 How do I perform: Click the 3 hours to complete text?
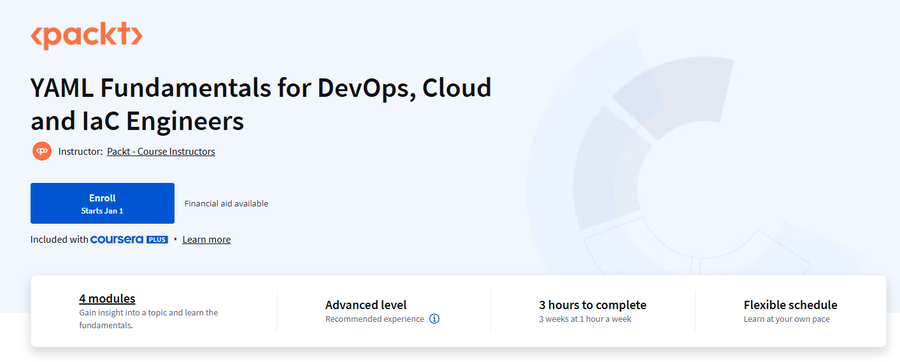[592, 305]
